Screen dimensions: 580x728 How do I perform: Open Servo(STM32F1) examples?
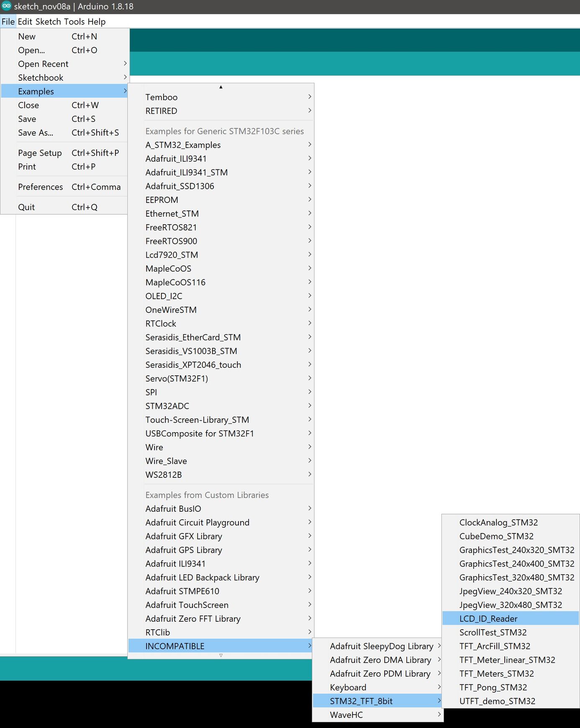click(x=221, y=379)
